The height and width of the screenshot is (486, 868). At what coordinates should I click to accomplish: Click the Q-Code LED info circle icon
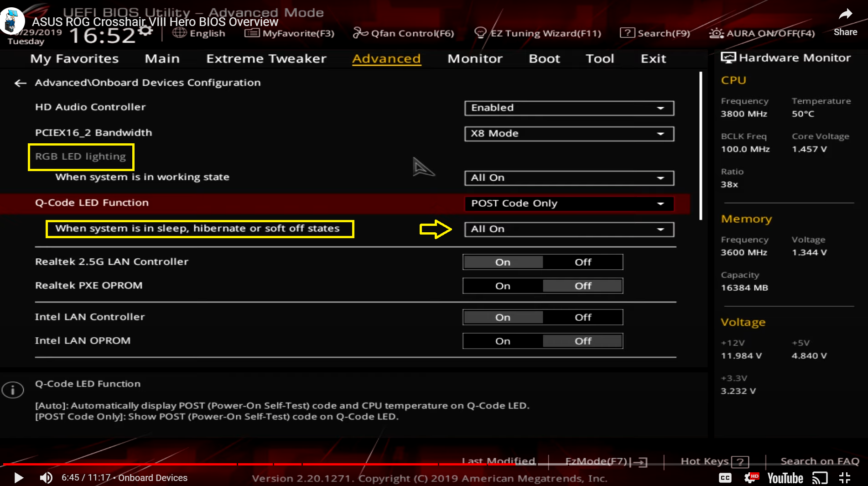click(13, 390)
